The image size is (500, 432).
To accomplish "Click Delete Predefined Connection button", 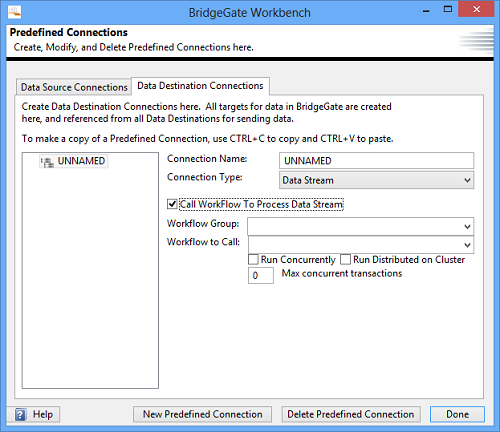I will 351,414.
